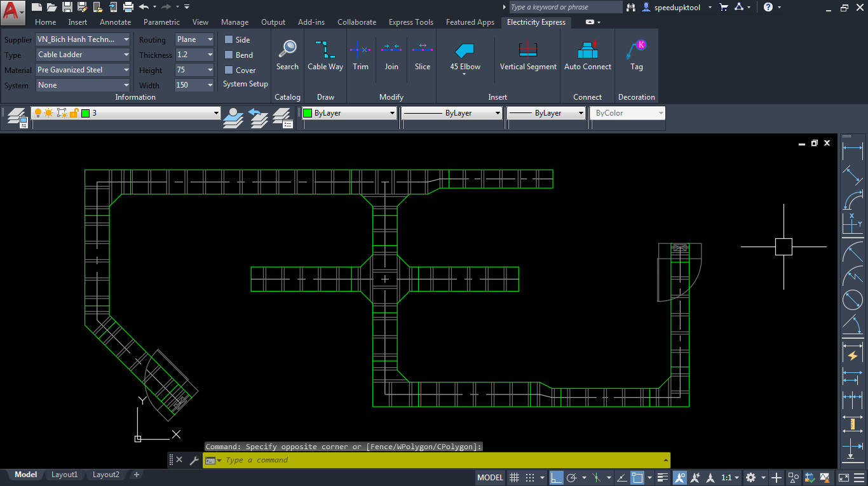
Task: Open the Height dropdown showing 75
Action: (x=195, y=70)
